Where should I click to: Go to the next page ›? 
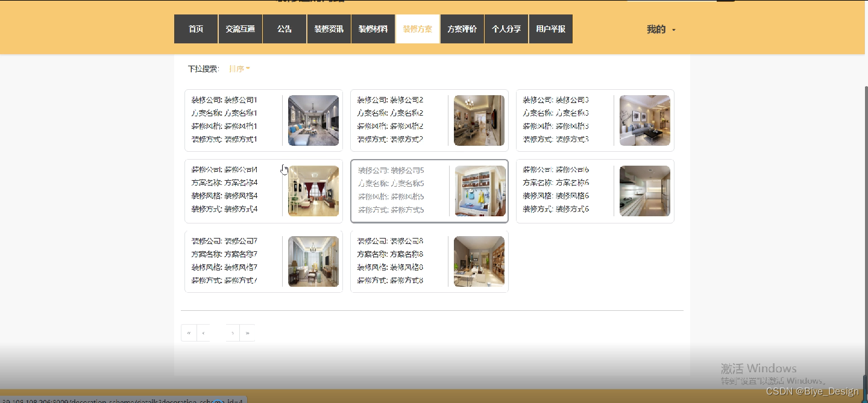tap(233, 333)
